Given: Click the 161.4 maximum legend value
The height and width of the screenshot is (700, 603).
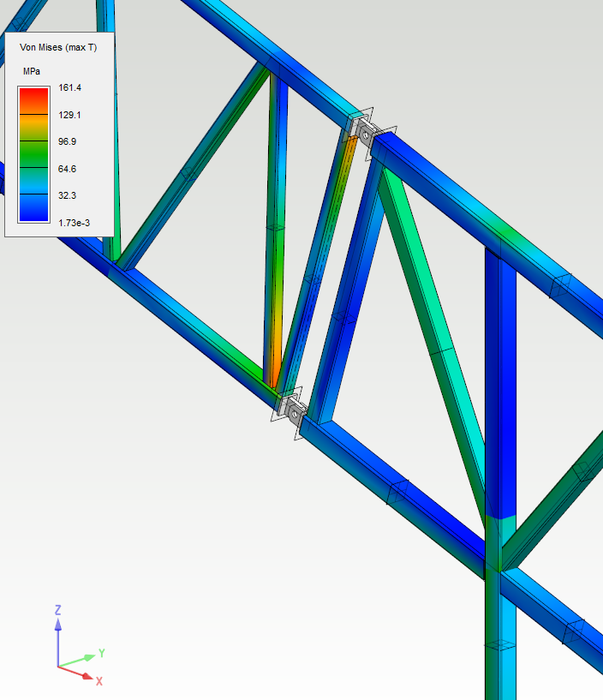Looking at the screenshot, I should coord(69,87).
